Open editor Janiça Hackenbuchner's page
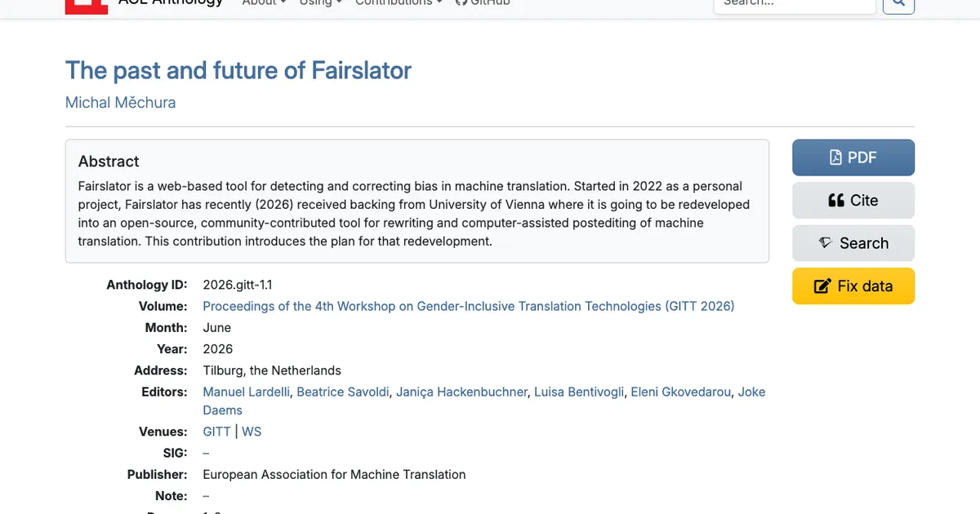The width and height of the screenshot is (980, 514). pos(462,392)
